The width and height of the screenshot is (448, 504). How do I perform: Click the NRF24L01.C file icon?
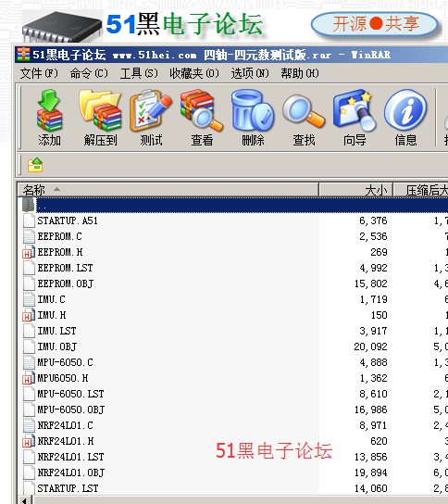coord(29,425)
